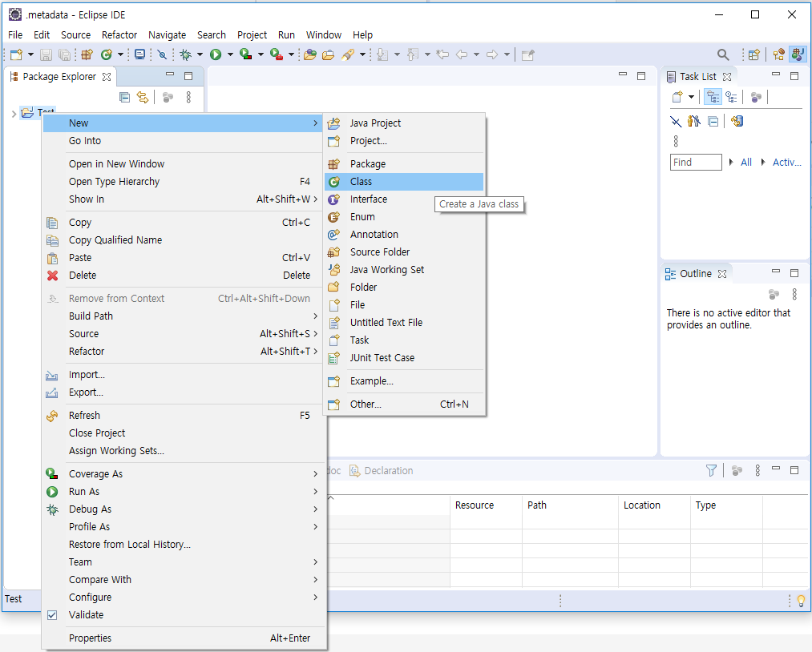
Task: Toggle Link with Editor in Package Explorer
Action: tap(143, 97)
